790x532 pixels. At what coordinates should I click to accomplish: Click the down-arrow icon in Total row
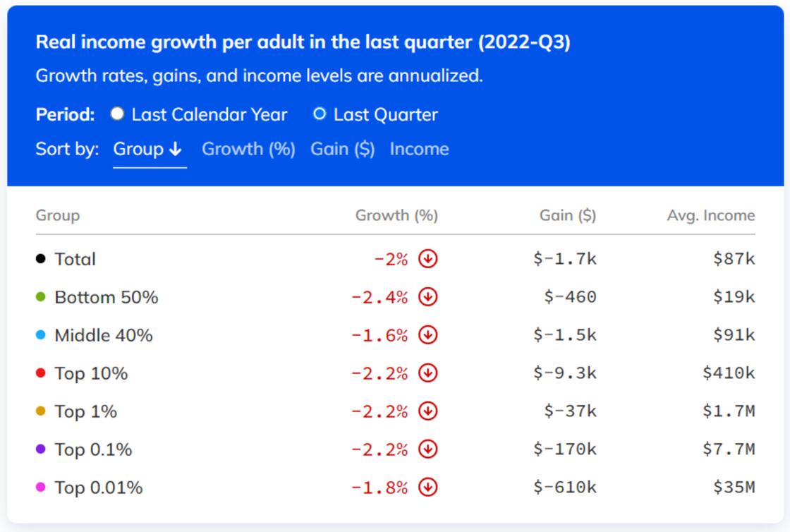click(428, 259)
